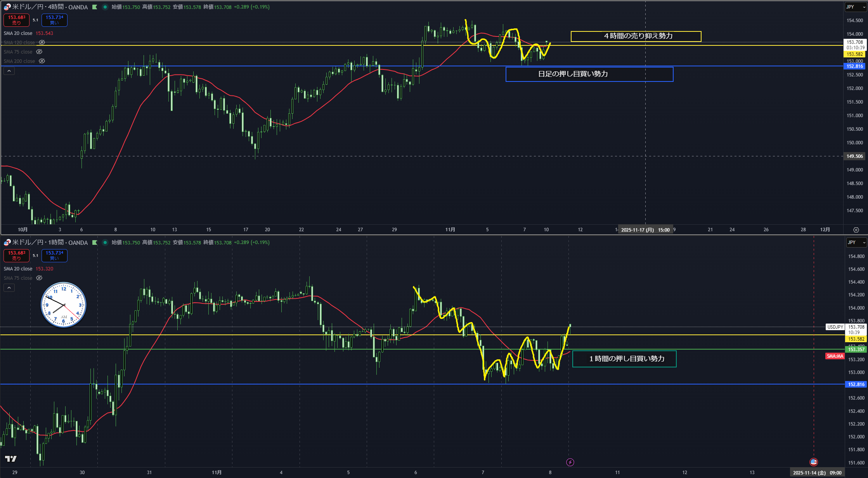The height and width of the screenshot is (478, 868).
Task: Show the hidden SMA 200 indicator
Action: [x=42, y=61]
